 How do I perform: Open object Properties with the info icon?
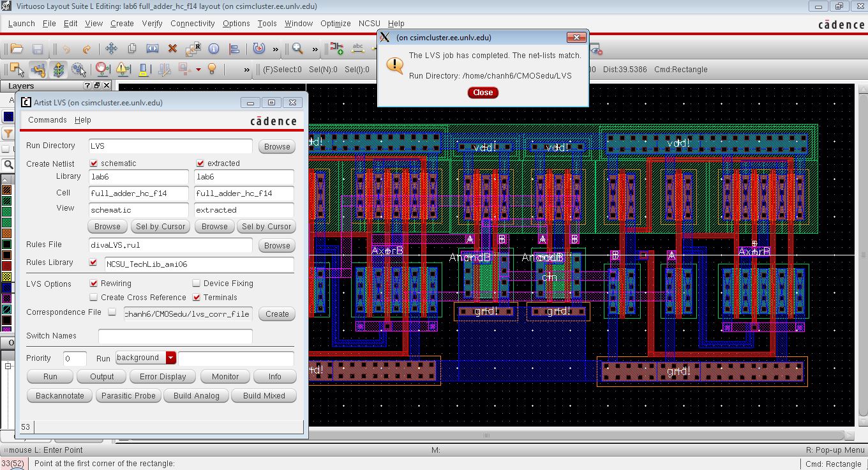click(x=213, y=49)
